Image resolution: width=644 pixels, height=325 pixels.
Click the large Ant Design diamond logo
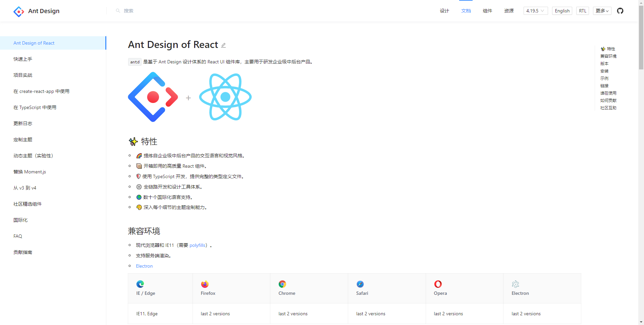pos(153,97)
